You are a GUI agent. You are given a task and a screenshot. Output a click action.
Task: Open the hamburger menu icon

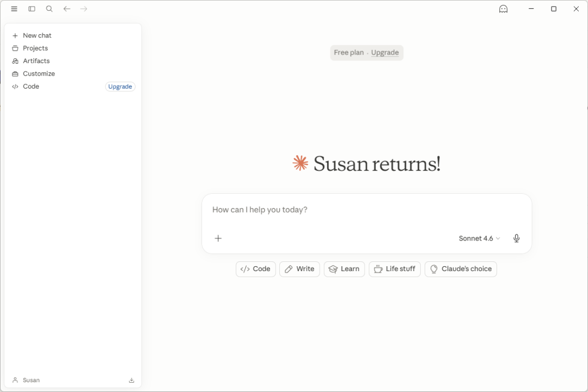14,9
